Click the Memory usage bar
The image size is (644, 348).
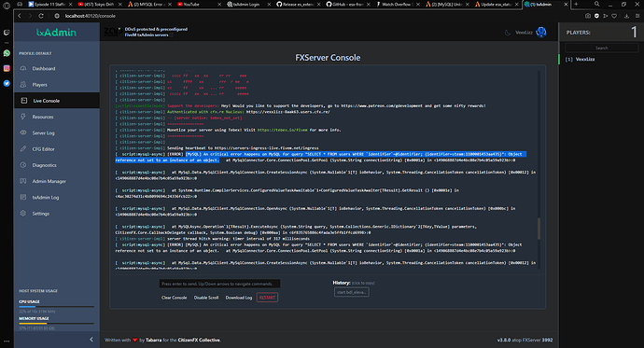[57, 324]
